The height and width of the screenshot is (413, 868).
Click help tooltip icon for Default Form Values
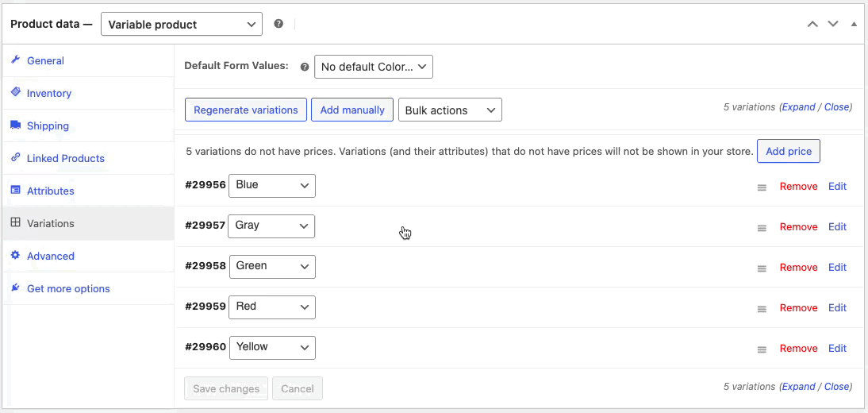(x=305, y=67)
